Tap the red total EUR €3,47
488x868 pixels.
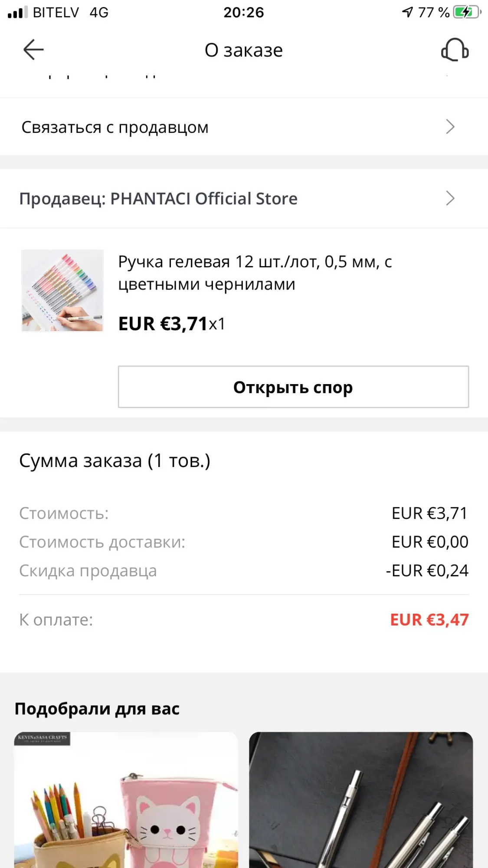pos(429,620)
